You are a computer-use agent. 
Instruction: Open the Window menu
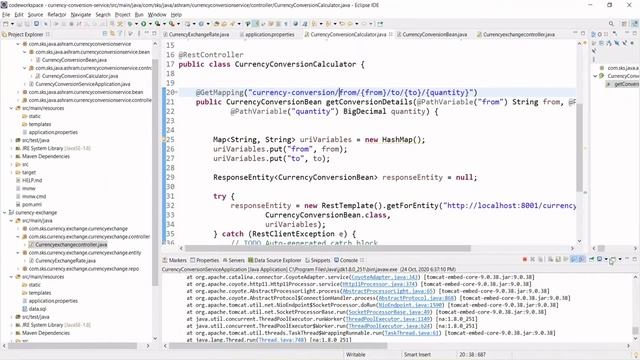point(157,15)
